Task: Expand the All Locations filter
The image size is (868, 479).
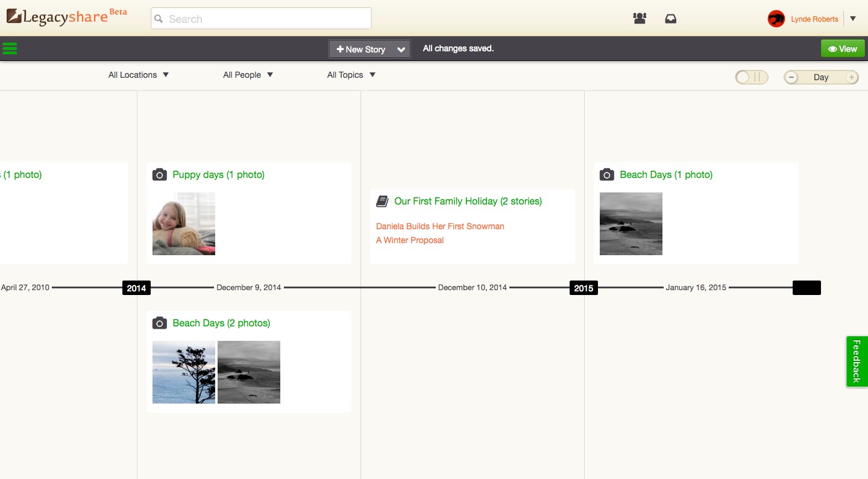Action: pos(139,75)
